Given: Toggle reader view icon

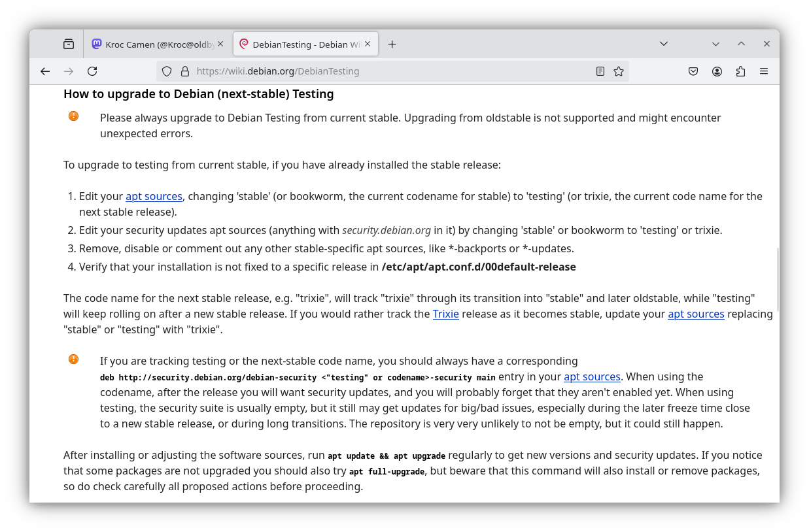Looking at the screenshot, I should (x=600, y=71).
